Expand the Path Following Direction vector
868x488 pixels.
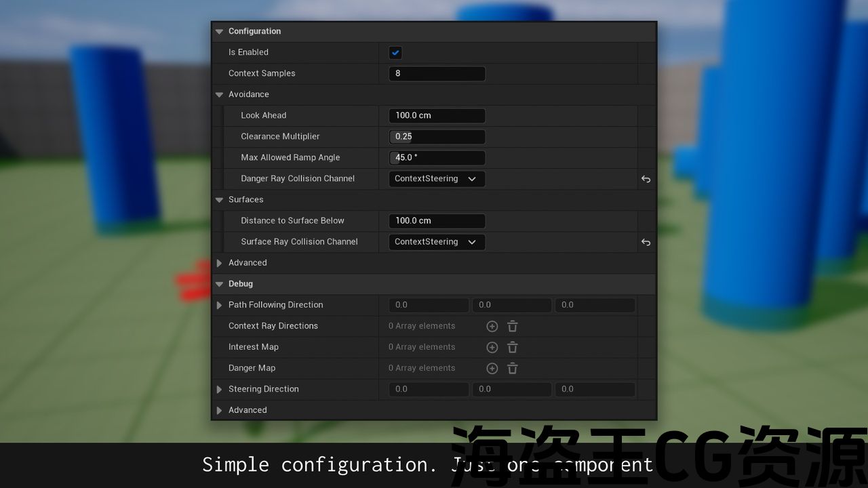coord(219,306)
